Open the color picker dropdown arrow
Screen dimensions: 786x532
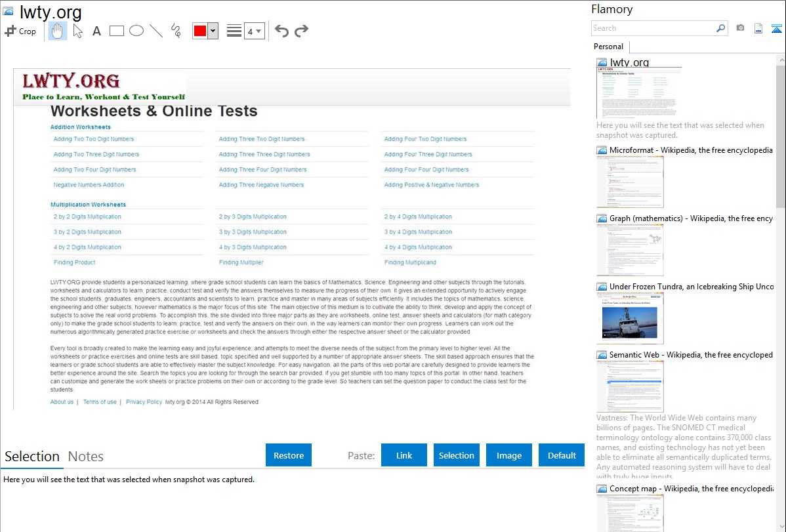(213, 31)
